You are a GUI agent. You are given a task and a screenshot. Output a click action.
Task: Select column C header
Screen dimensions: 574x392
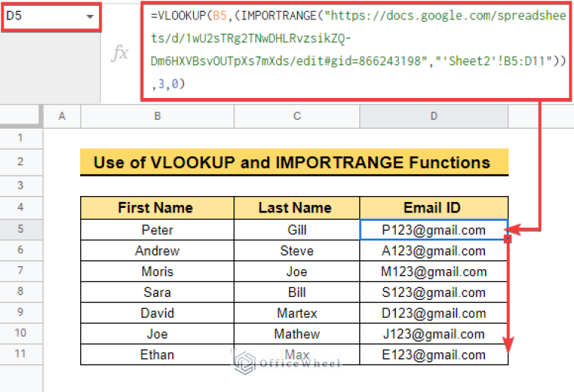click(x=296, y=116)
